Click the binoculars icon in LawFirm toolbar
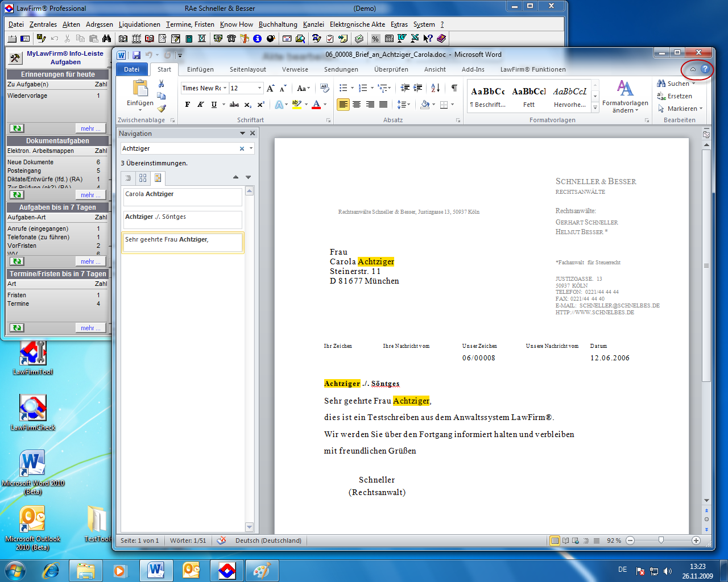 [106, 39]
